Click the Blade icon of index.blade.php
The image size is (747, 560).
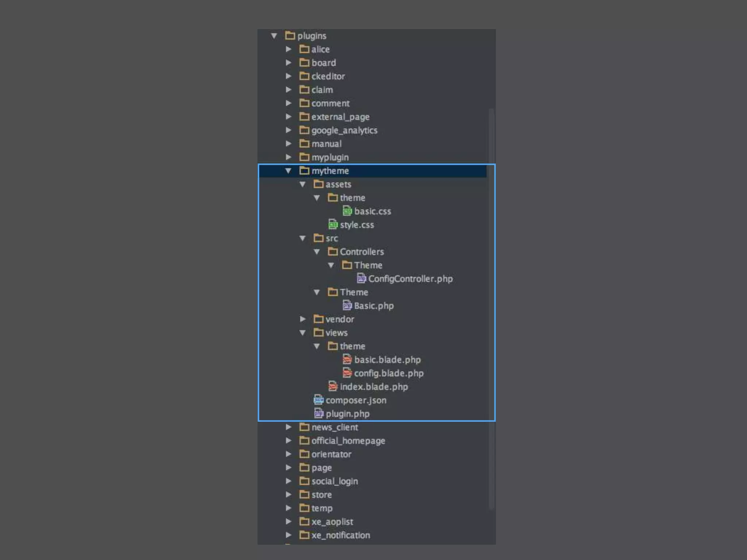click(333, 386)
